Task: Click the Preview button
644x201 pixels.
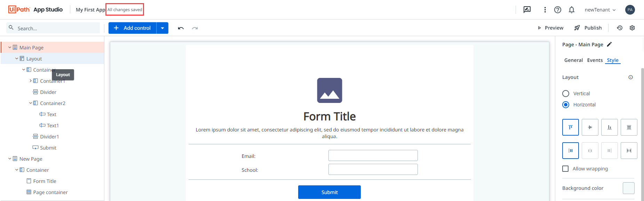Action: [550, 28]
